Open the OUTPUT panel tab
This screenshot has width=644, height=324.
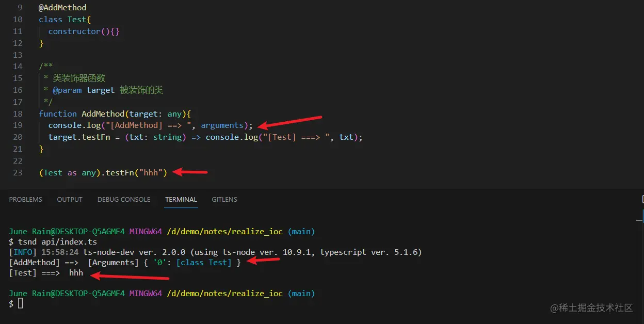70,199
